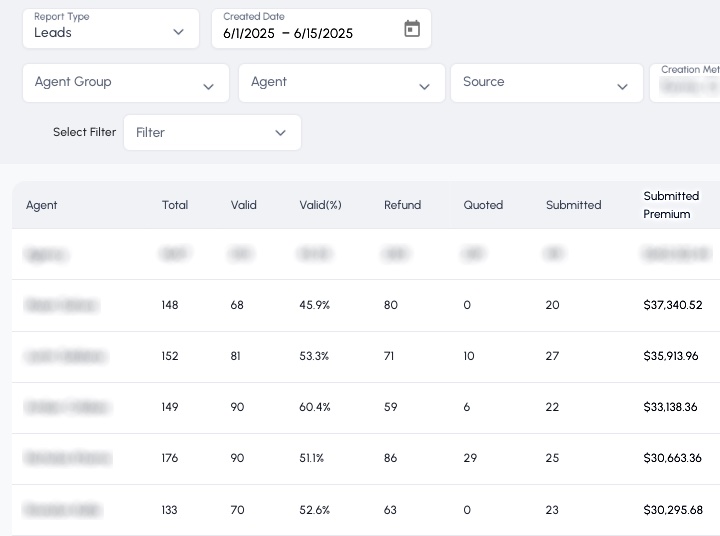The height and width of the screenshot is (536, 720).
Task: Open the Agent filter dropdown
Action: (x=341, y=83)
